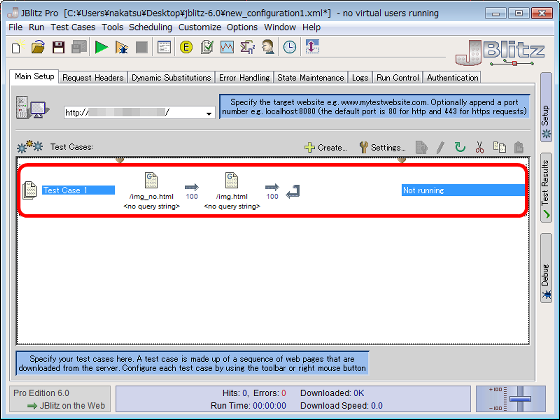Open the Debug side panel tab

click(x=546, y=268)
